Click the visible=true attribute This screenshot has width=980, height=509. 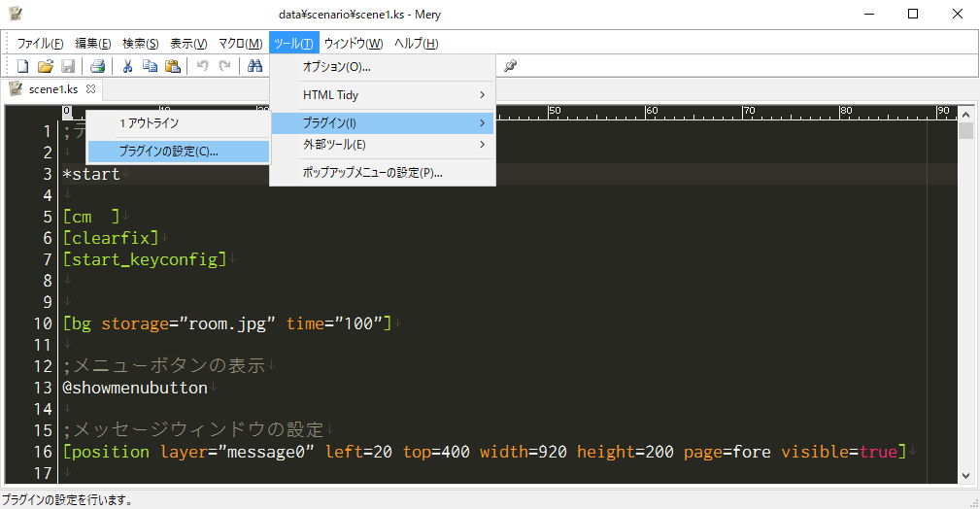coord(839,452)
